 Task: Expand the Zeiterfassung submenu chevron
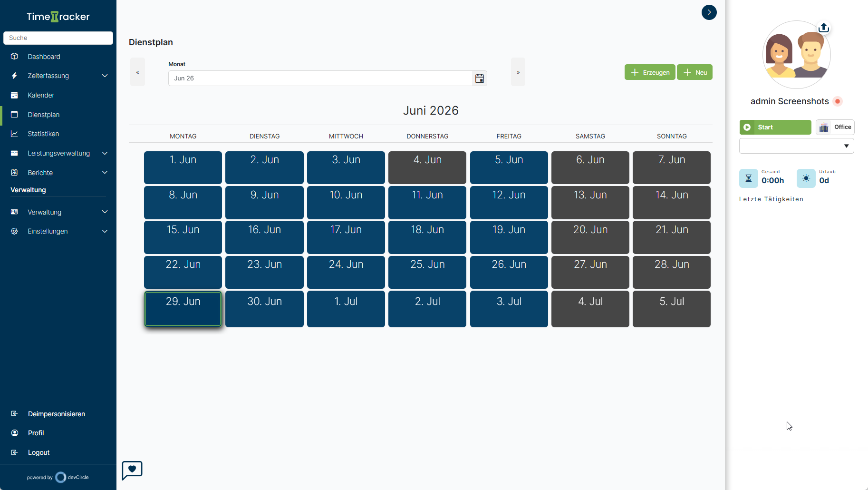click(105, 76)
